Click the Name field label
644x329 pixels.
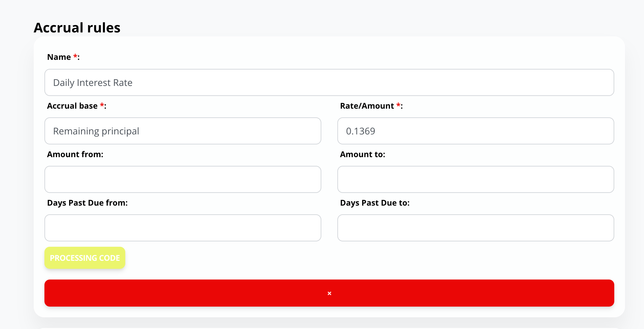59,57
